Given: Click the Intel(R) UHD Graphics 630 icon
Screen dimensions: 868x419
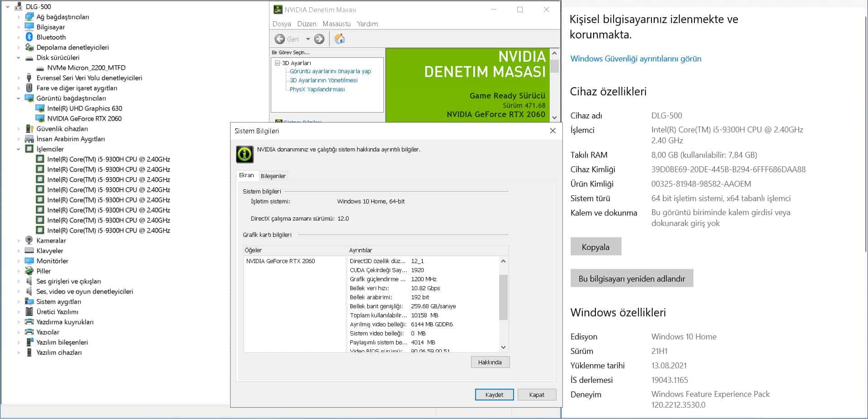Looking at the screenshot, I should click(x=40, y=108).
